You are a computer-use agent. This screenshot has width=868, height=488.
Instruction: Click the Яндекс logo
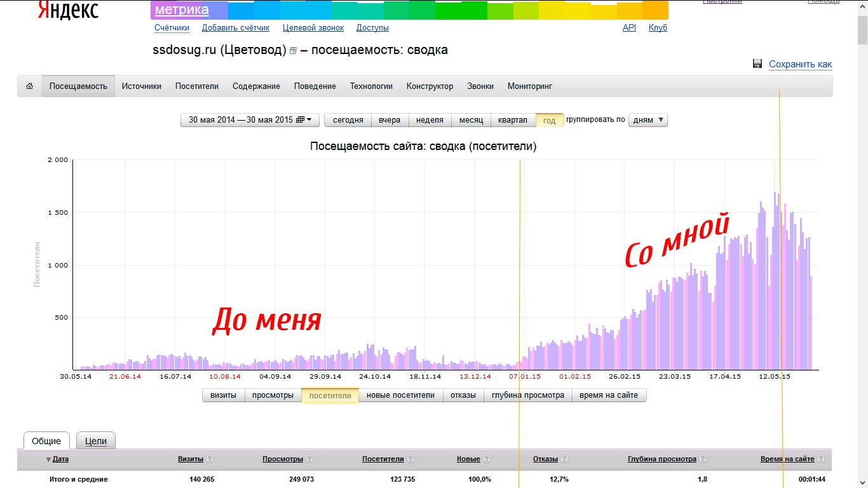coord(68,10)
